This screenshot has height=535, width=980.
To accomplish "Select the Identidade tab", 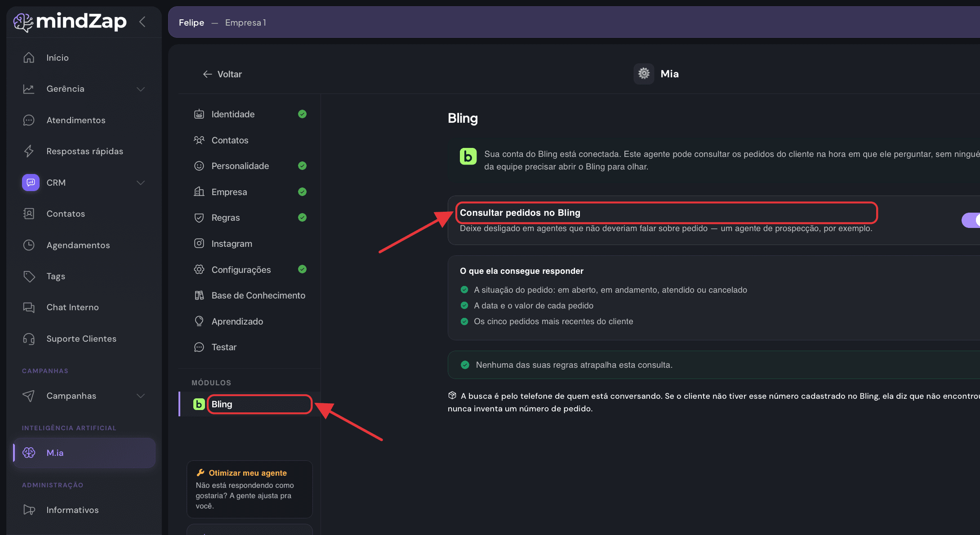I will tap(249, 114).
